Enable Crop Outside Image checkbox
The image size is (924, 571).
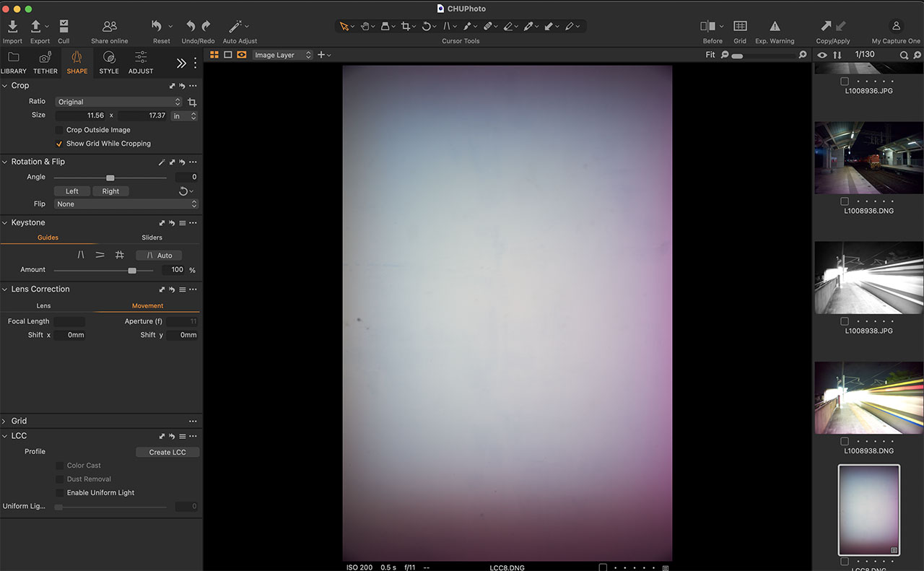(60, 130)
